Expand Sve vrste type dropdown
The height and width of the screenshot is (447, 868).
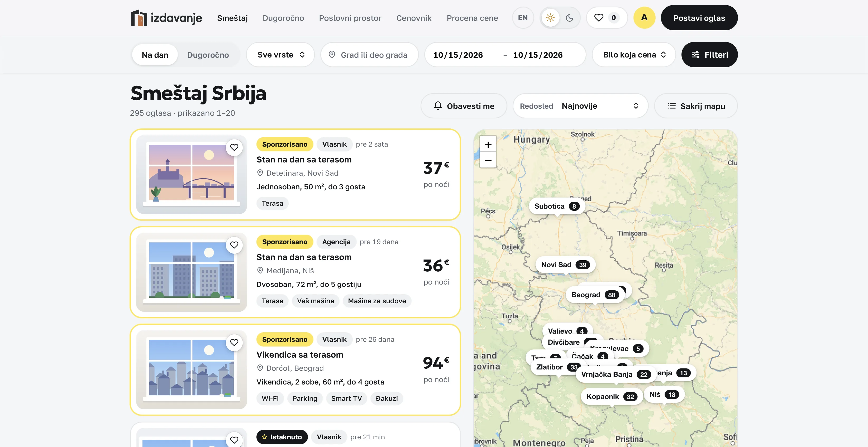coord(280,55)
